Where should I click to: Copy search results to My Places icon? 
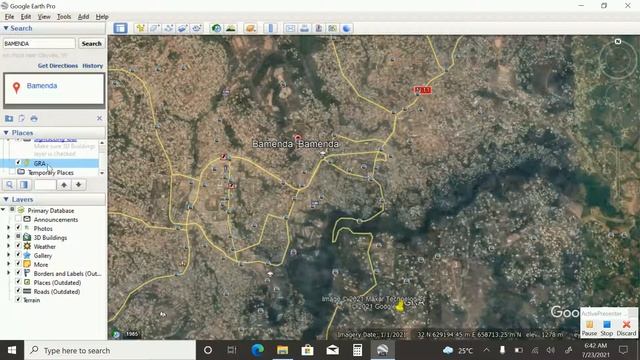(x=21, y=118)
